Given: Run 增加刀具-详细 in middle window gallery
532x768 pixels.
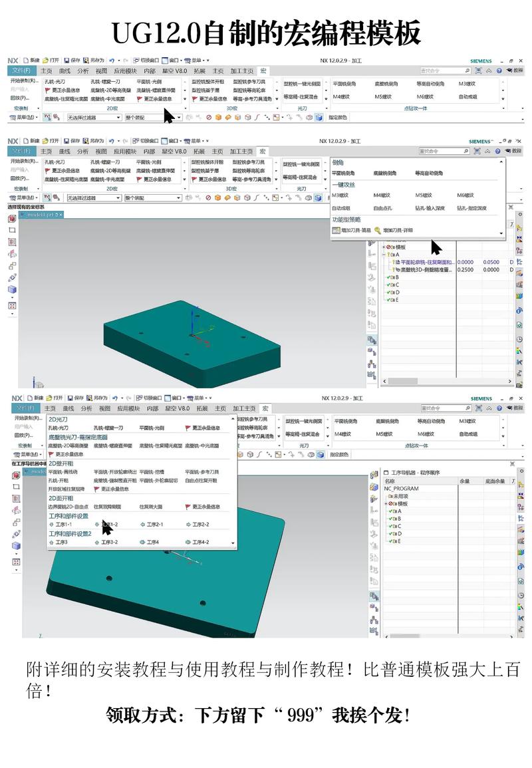Looking at the screenshot, I should click(x=394, y=230).
